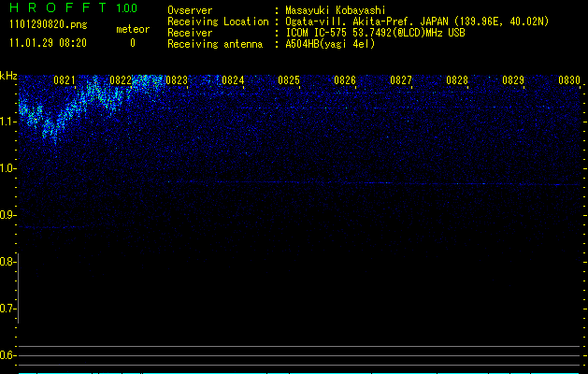Click the 0827 time marker

click(401, 80)
